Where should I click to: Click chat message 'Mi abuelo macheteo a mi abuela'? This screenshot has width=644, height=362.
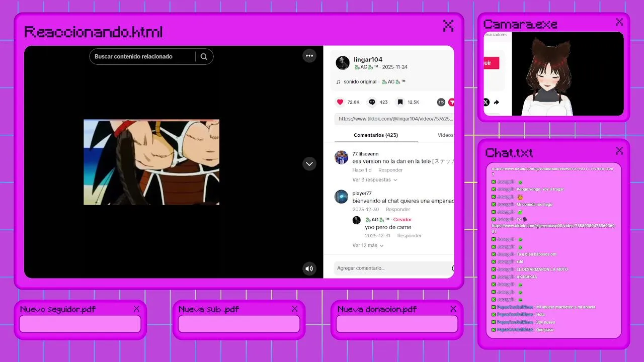click(x=566, y=307)
